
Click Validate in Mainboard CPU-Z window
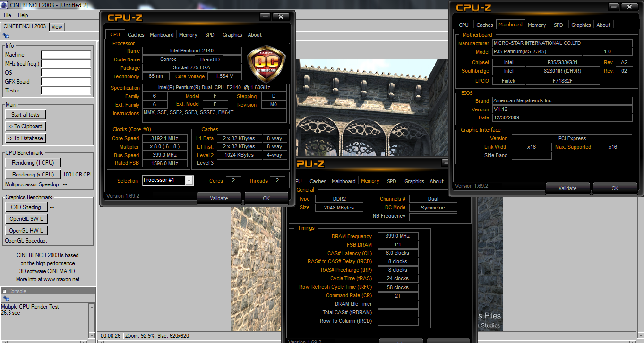(x=567, y=188)
